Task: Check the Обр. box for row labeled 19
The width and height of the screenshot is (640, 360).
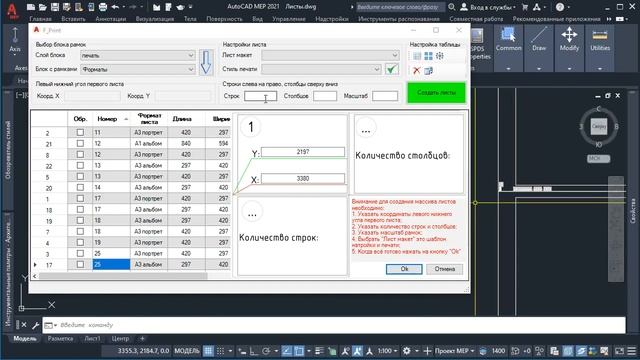Action: click(x=80, y=220)
